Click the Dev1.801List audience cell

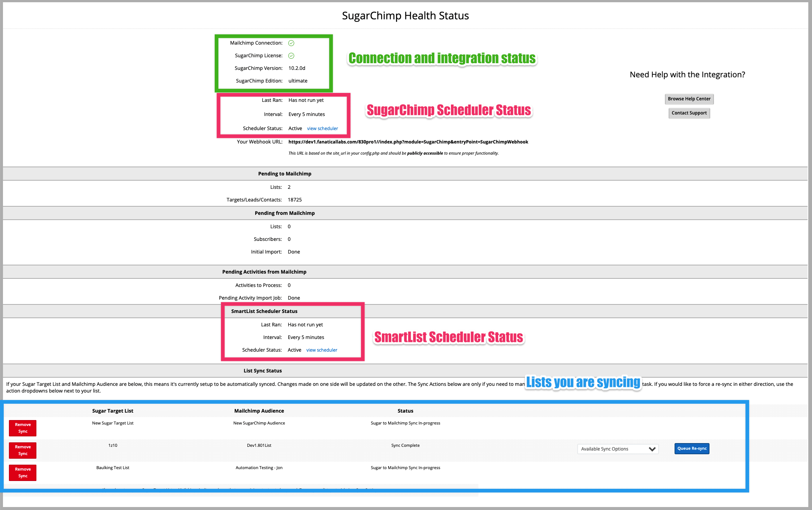point(259,446)
